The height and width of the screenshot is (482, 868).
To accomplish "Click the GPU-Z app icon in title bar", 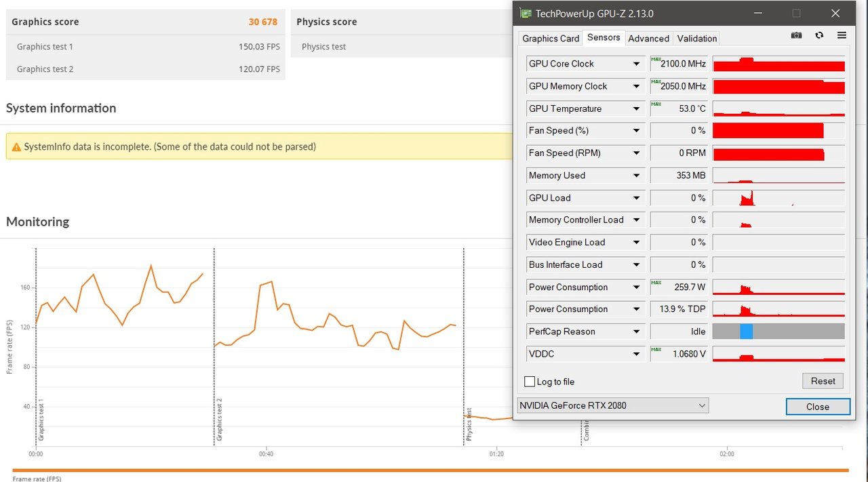I will click(525, 13).
